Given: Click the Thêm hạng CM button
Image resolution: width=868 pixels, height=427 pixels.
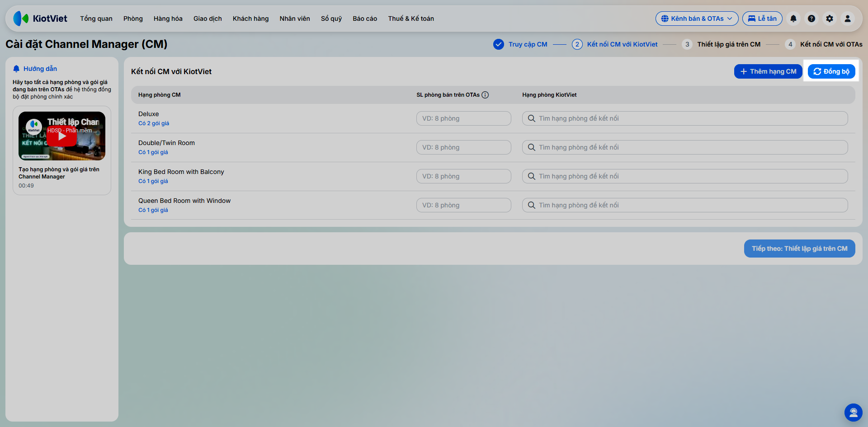Looking at the screenshot, I should [x=768, y=71].
